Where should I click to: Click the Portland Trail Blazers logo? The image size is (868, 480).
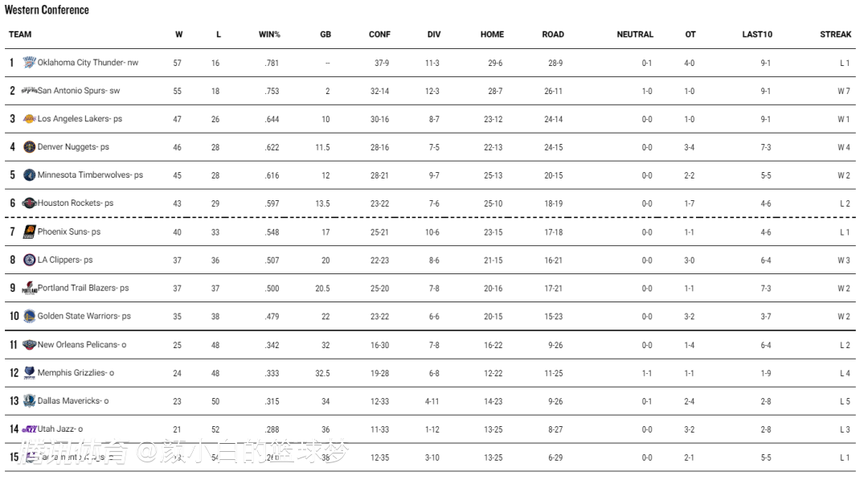[x=30, y=289]
